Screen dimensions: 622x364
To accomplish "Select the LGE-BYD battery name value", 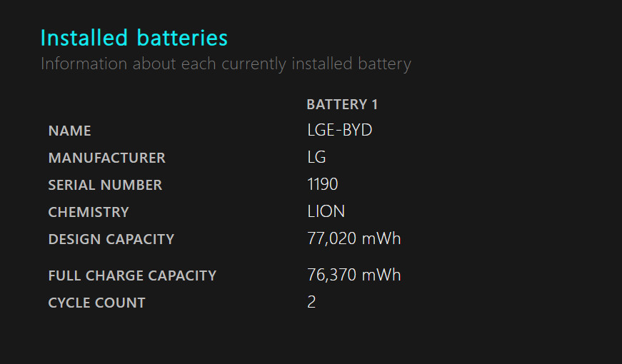I will (x=339, y=130).
